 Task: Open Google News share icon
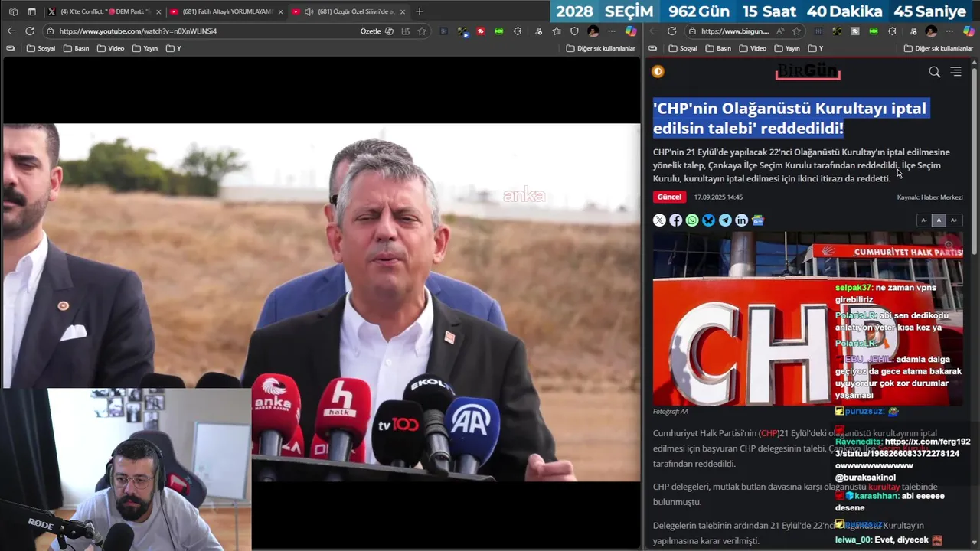click(x=758, y=220)
